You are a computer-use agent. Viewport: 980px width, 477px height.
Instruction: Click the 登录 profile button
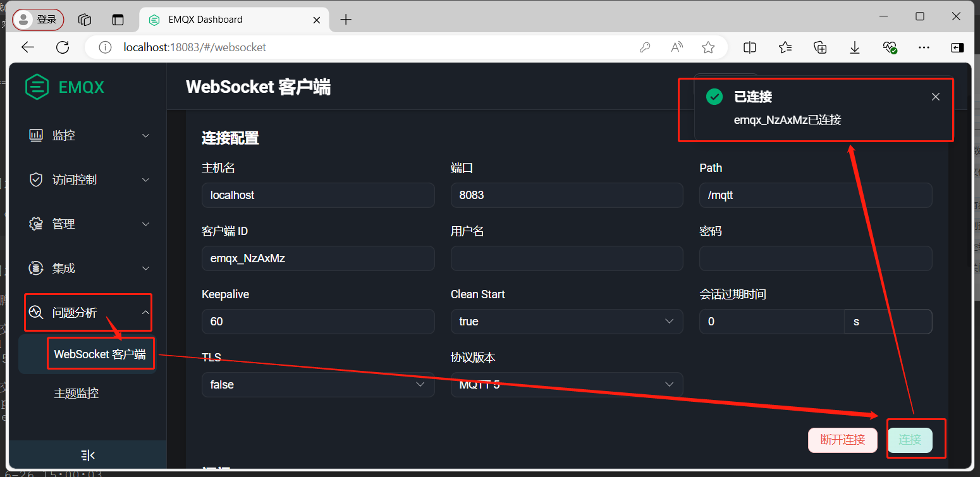tap(39, 20)
